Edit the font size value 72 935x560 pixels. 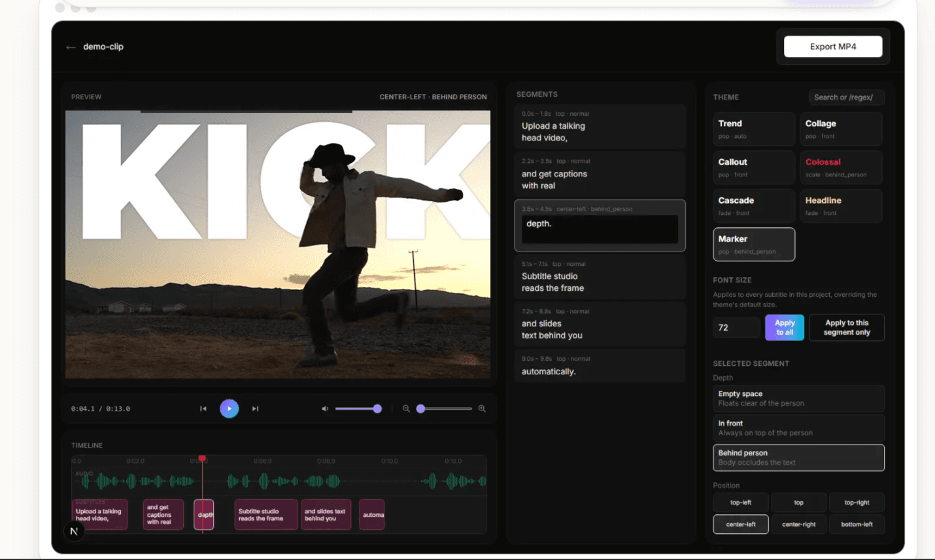(736, 327)
